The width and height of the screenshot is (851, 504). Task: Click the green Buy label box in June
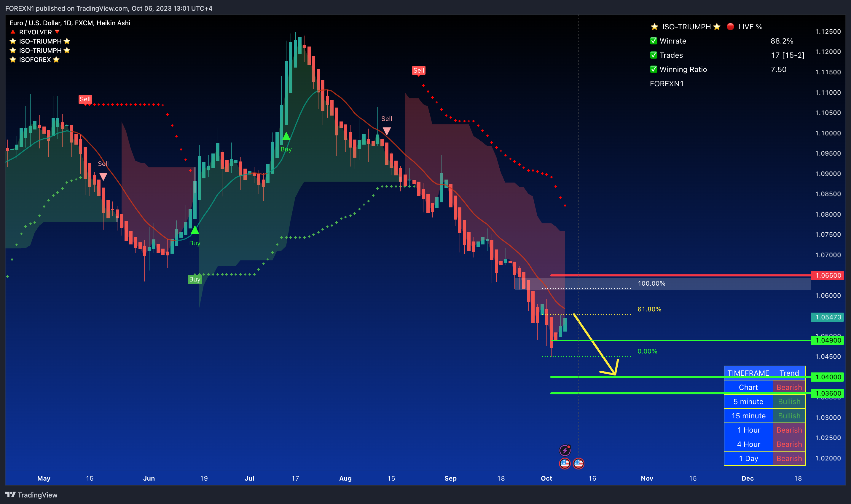[x=195, y=279]
